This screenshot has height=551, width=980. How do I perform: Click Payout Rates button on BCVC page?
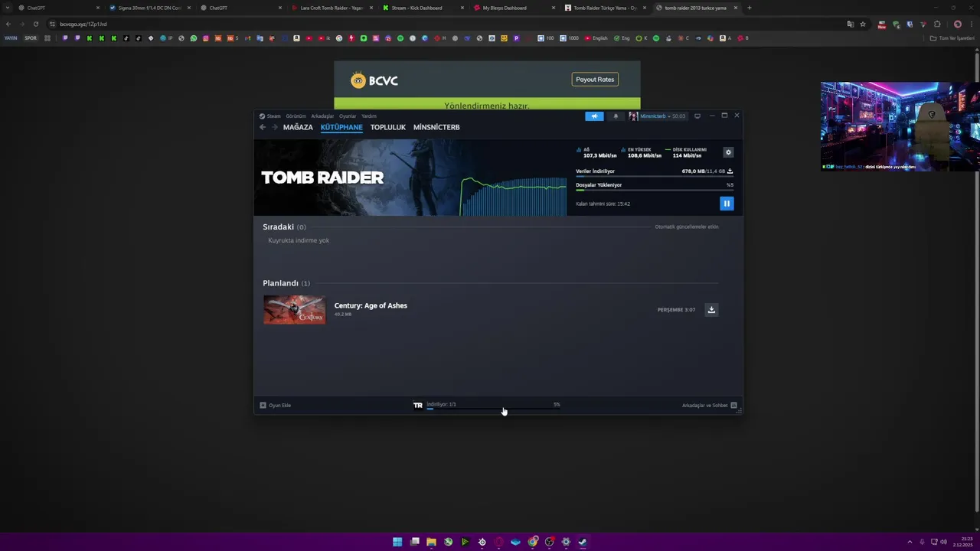pos(595,80)
